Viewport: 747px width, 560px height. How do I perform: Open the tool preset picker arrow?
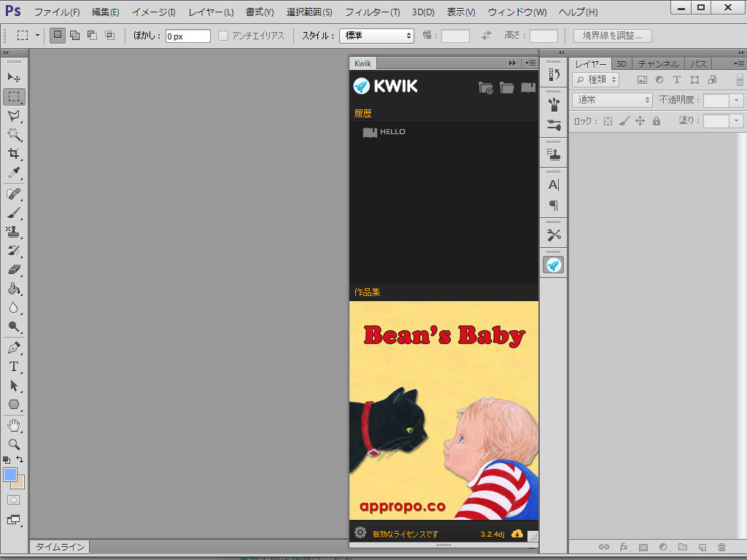(x=37, y=35)
